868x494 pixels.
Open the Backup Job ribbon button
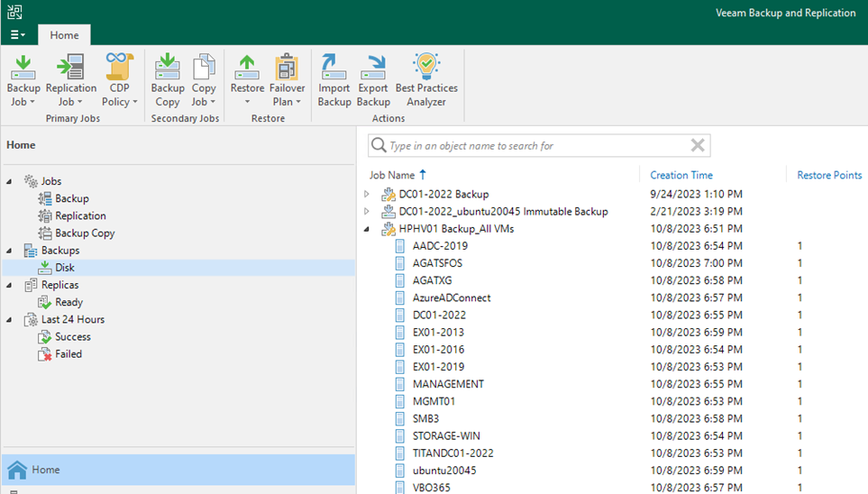pyautogui.click(x=23, y=80)
